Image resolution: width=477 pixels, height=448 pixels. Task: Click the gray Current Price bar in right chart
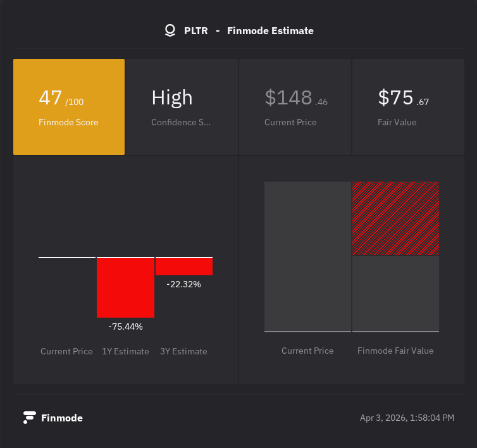tap(307, 256)
